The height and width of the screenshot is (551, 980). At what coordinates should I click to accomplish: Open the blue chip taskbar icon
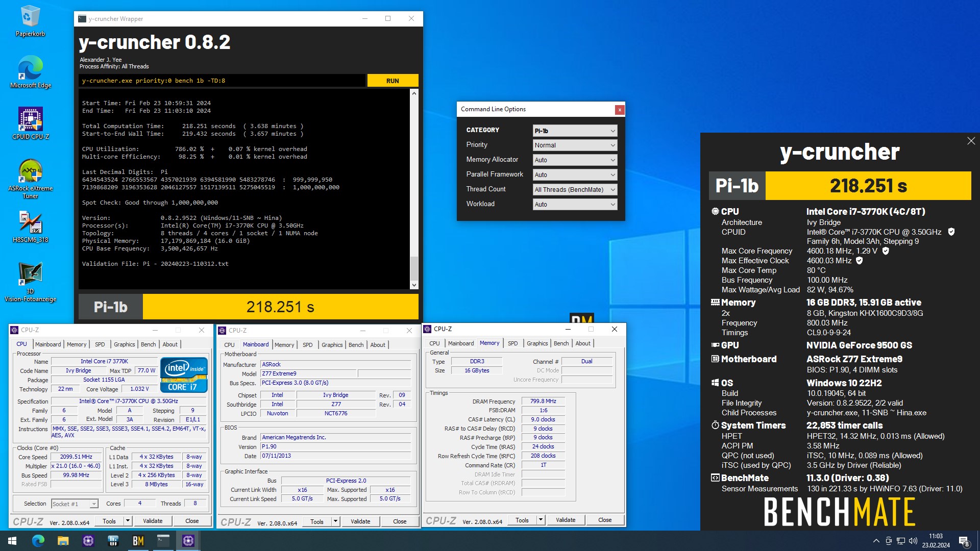(x=113, y=541)
